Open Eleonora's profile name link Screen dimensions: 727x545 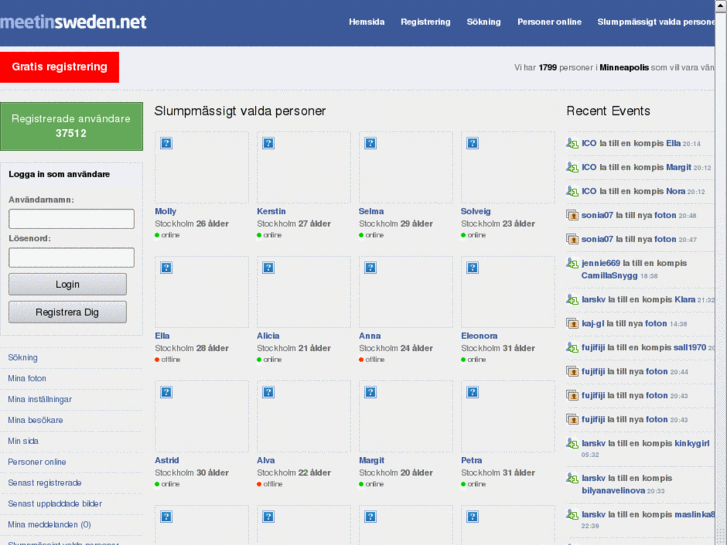pyautogui.click(x=479, y=336)
